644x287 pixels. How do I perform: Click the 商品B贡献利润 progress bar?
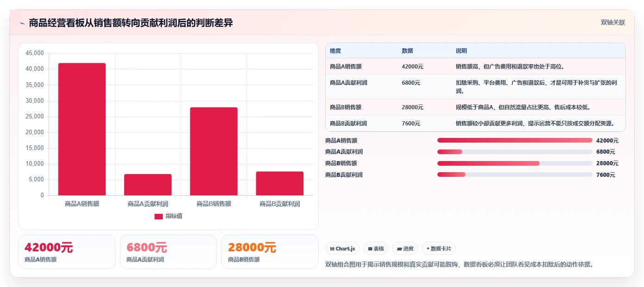pyautogui.click(x=515, y=175)
